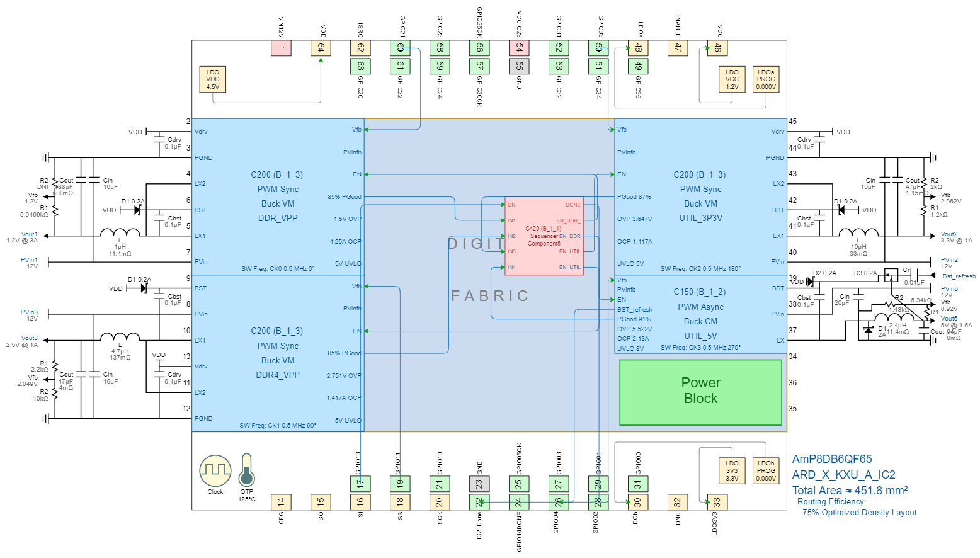This screenshot has height=558, width=980.
Task: Click pin 64 at the top
Action: tap(321, 48)
